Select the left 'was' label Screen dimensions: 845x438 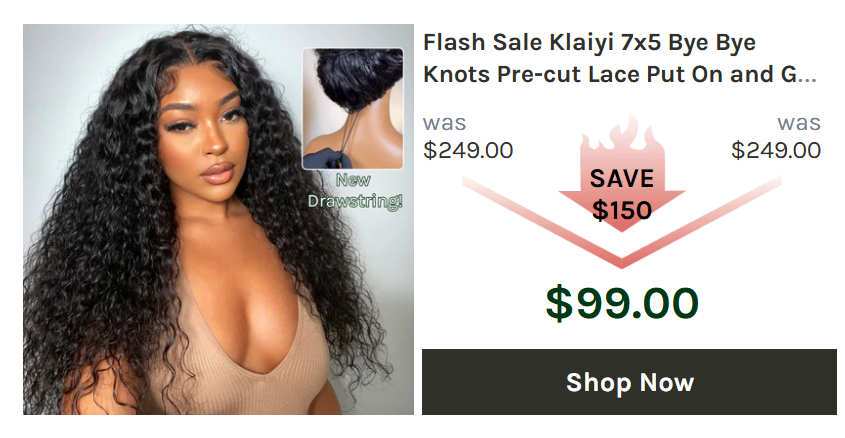tap(445, 124)
